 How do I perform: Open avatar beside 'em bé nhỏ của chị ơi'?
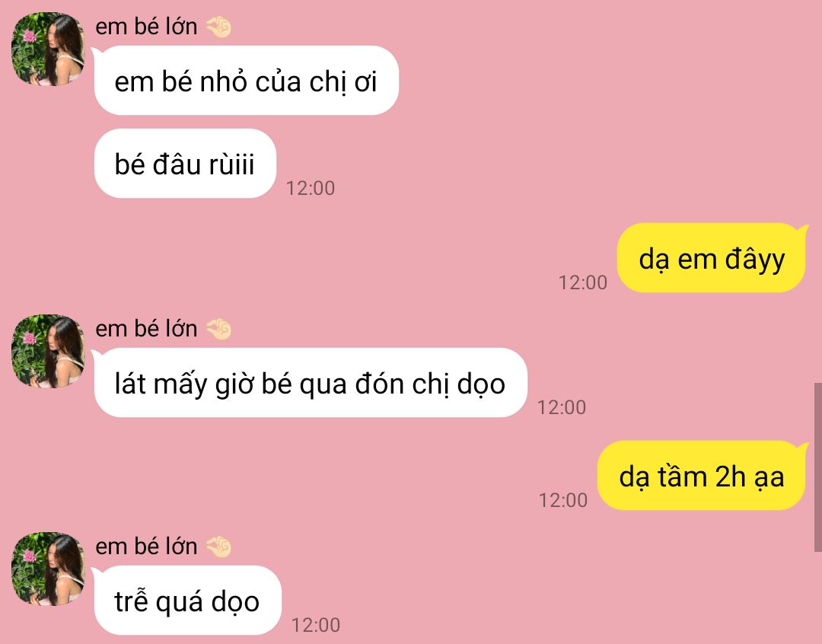(x=48, y=49)
